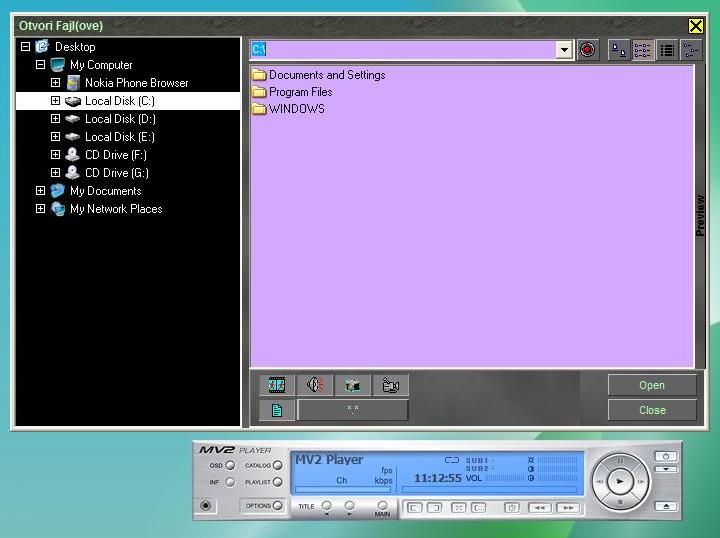
Task: Click the Close button in file dialog
Action: 652,410
